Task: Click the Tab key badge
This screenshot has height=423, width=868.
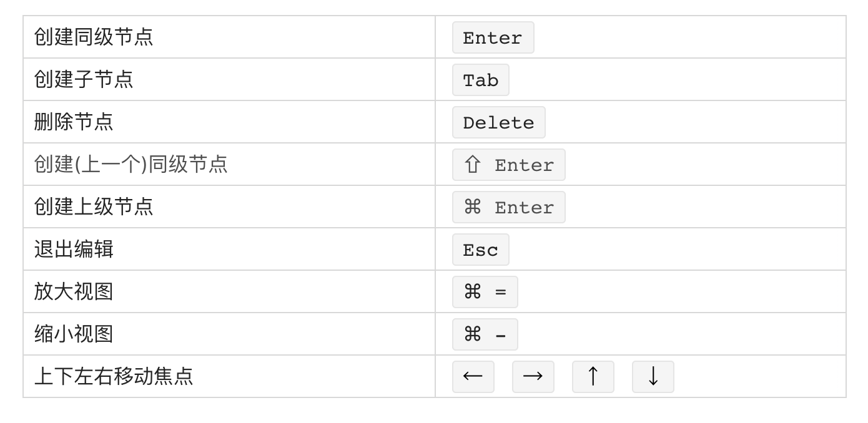Action: tap(481, 80)
